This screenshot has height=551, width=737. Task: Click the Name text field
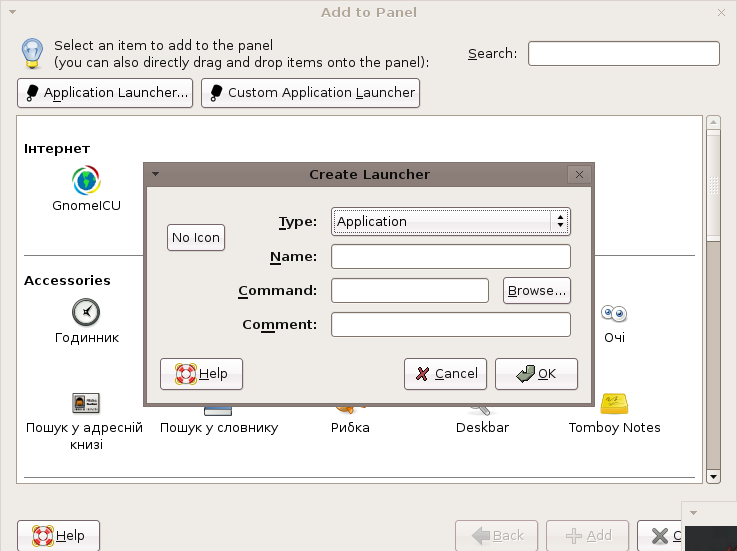[450, 257]
